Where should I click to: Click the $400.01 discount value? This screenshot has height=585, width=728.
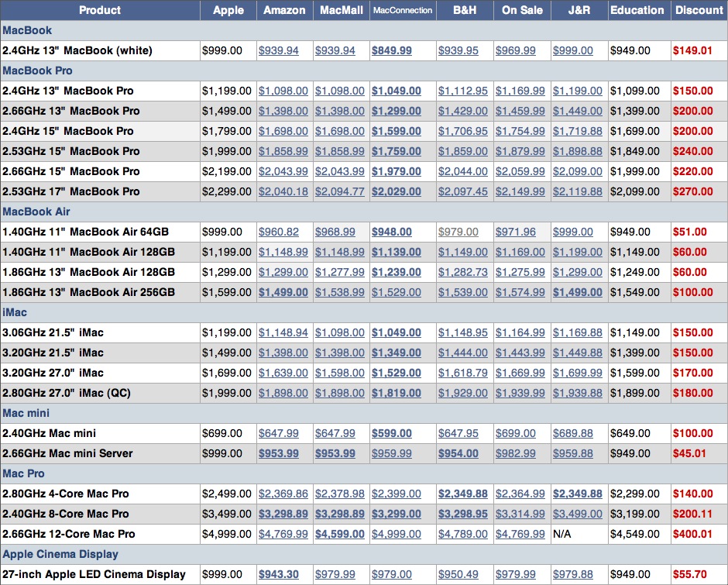[692, 535]
